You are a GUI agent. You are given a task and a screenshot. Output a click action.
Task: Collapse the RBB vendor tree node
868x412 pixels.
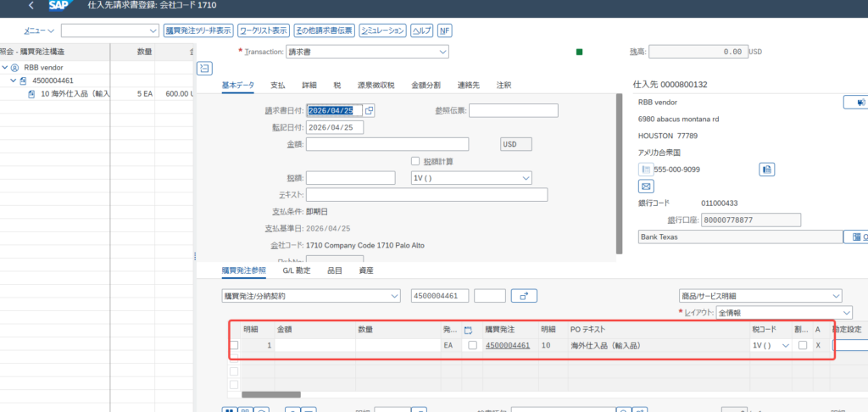5,67
